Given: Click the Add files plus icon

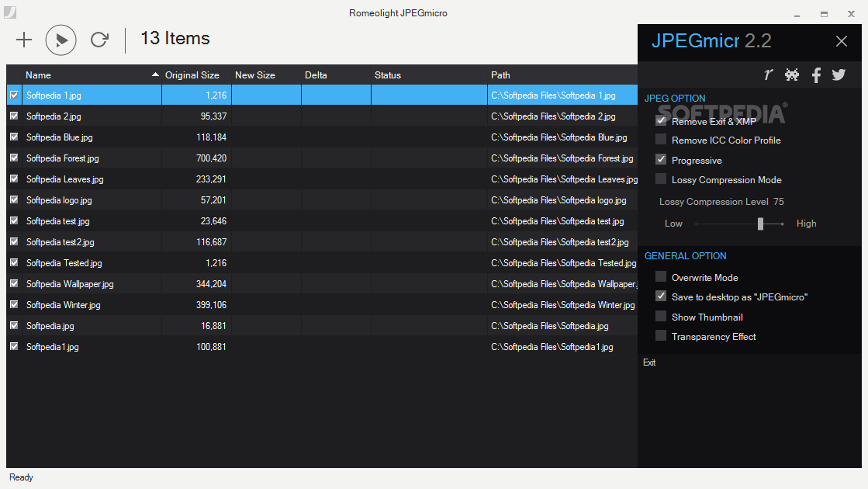Looking at the screenshot, I should point(24,40).
